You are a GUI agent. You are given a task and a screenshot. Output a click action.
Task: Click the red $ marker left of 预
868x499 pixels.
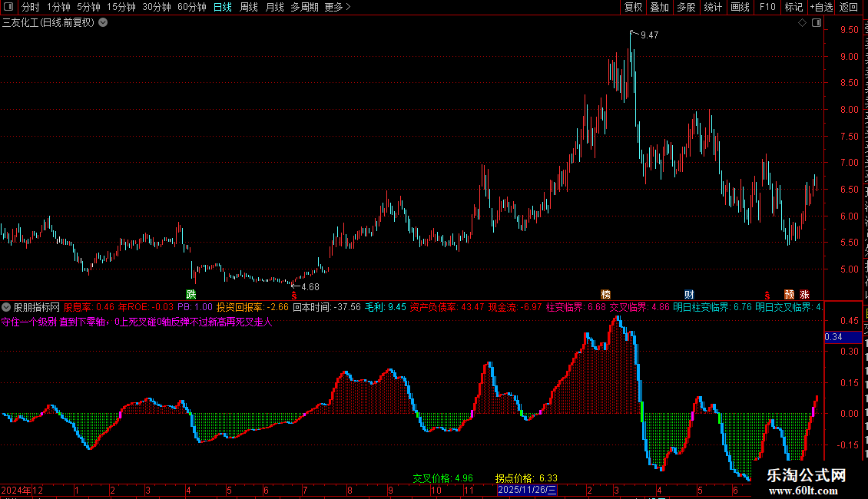pyautogui.click(x=767, y=296)
